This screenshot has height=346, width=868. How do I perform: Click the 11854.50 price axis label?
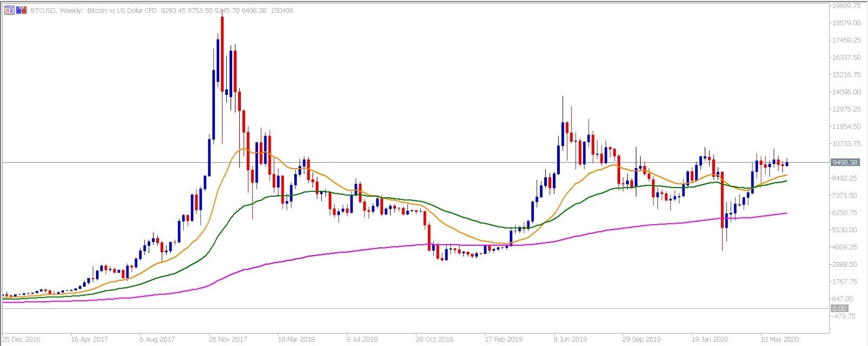pyautogui.click(x=846, y=126)
